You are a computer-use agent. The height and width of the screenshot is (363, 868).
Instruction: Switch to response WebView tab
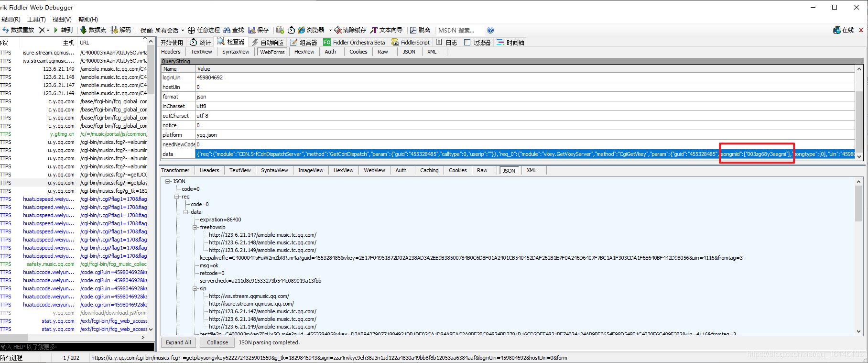[374, 170]
